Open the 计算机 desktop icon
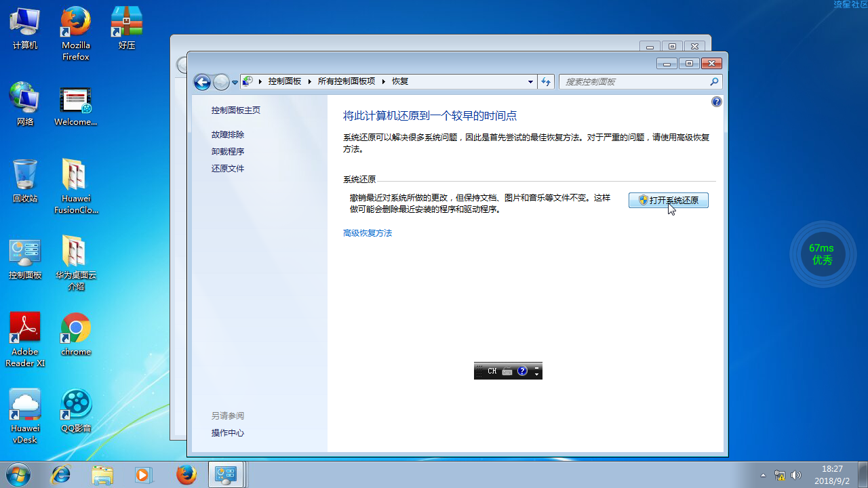 click(25, 28)
